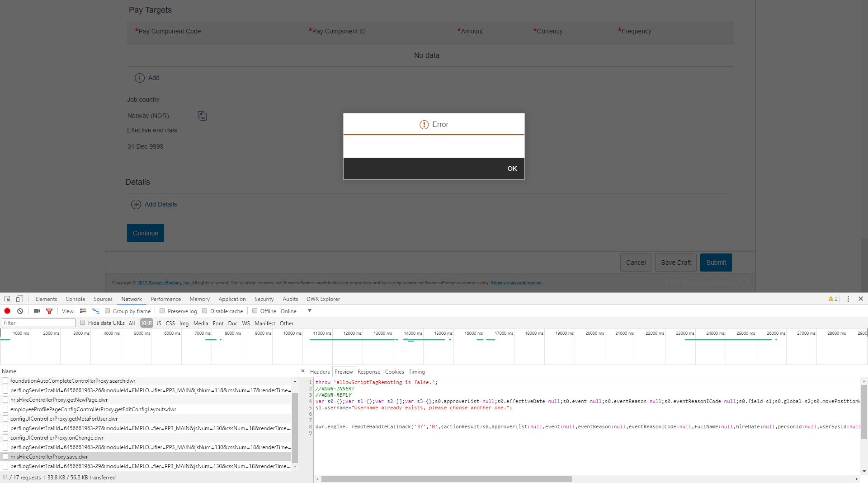Toggle the device toolbar icon

tap(19, 299)
